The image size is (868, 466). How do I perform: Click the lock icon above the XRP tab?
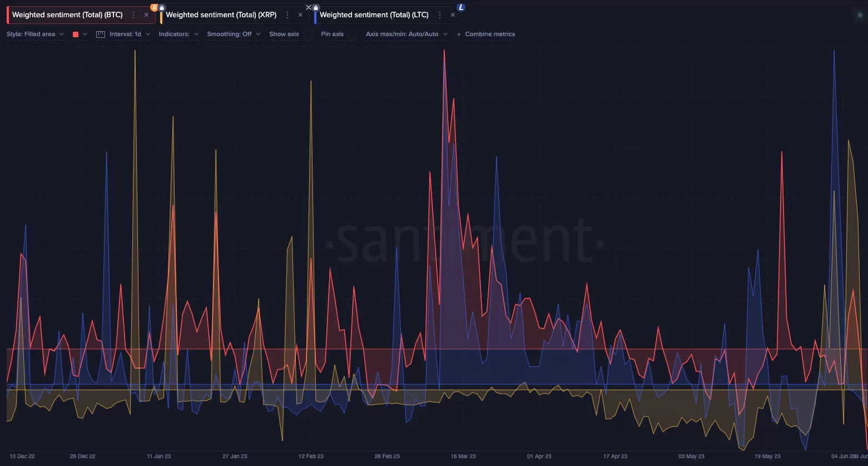click(x=162, y=8)
